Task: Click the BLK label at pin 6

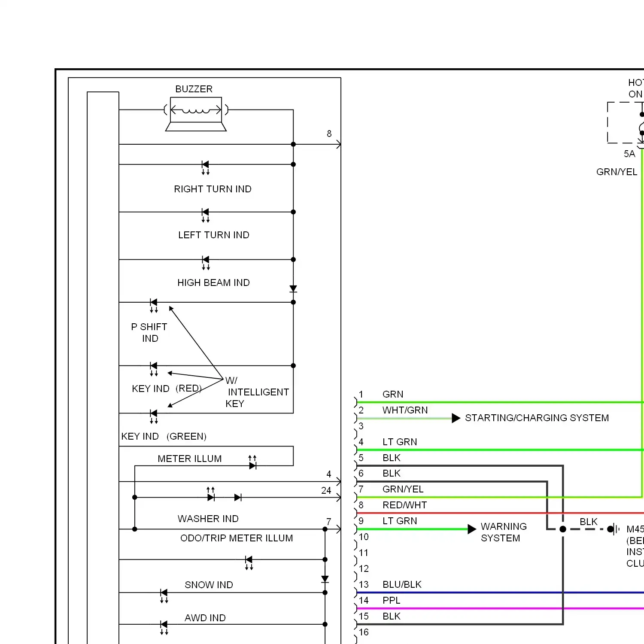Action: pyautogui.click(x=392, y=473)
